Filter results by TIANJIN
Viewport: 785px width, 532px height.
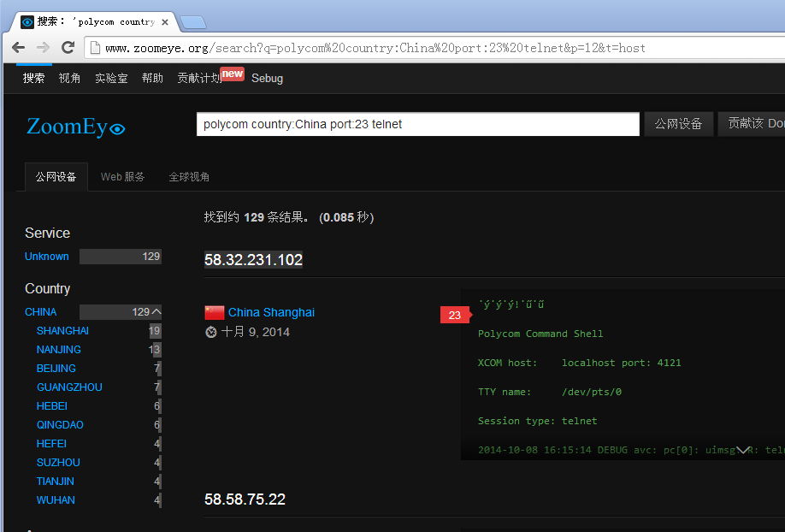[55, 481]
